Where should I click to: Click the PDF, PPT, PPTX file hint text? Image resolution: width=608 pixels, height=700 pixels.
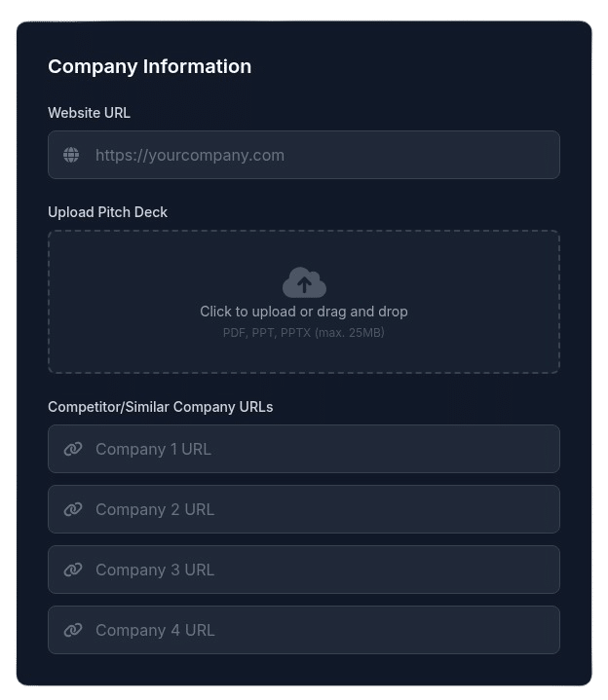click(x=304, y=333)
